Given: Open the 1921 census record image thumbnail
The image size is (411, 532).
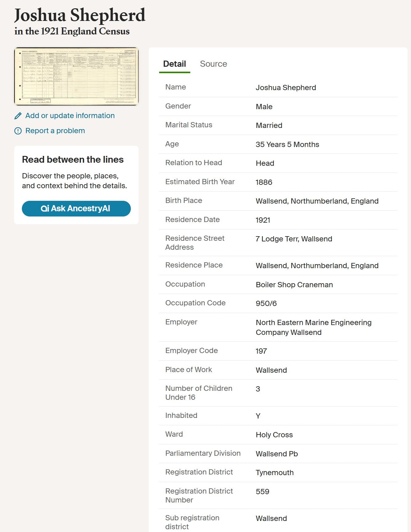Looking at the screenshot, I should point(76,76).
